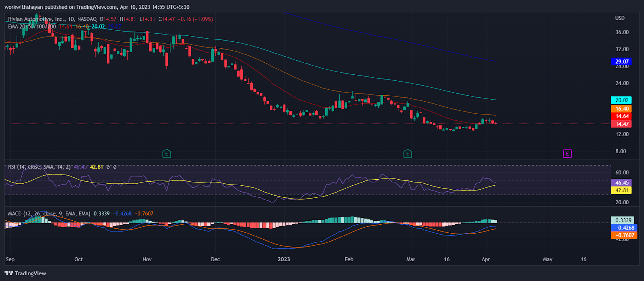Click the Mar label on time axis
This screenshot has height=281, width=644.
click(411, 259)
